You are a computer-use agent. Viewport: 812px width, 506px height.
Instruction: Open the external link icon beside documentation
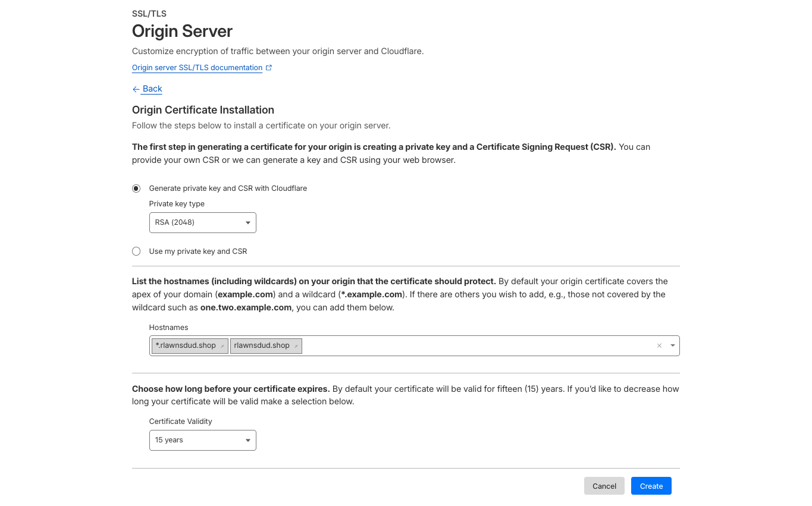point(269,68)
